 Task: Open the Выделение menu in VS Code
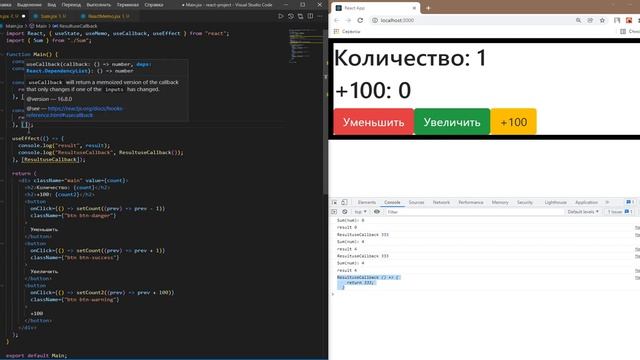tap(29, 5)
